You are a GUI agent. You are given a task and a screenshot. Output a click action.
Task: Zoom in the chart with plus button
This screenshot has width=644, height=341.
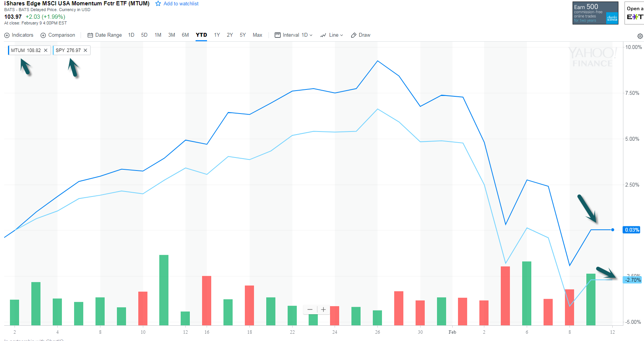(323, 310)
